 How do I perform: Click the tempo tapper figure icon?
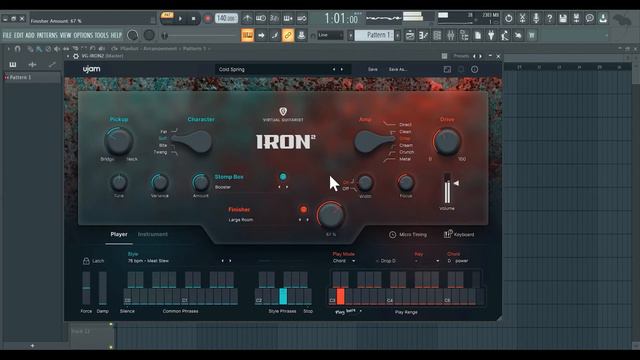(504, 36)
